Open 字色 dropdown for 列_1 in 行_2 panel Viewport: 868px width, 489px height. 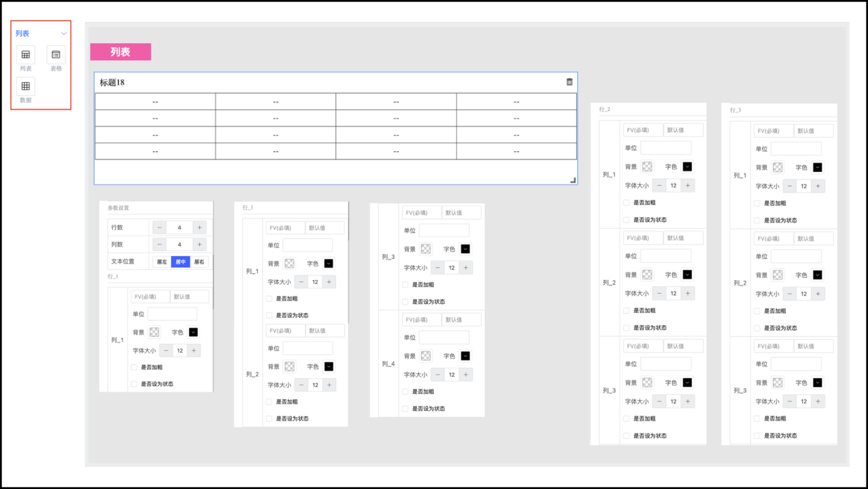point(687,166)
